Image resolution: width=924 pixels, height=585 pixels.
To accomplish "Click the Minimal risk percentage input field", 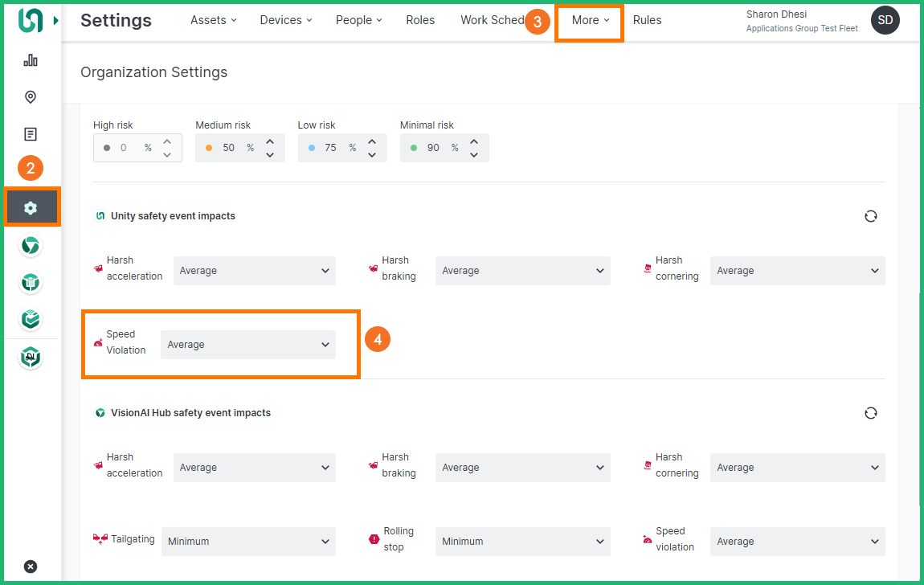I will [434, 148].
